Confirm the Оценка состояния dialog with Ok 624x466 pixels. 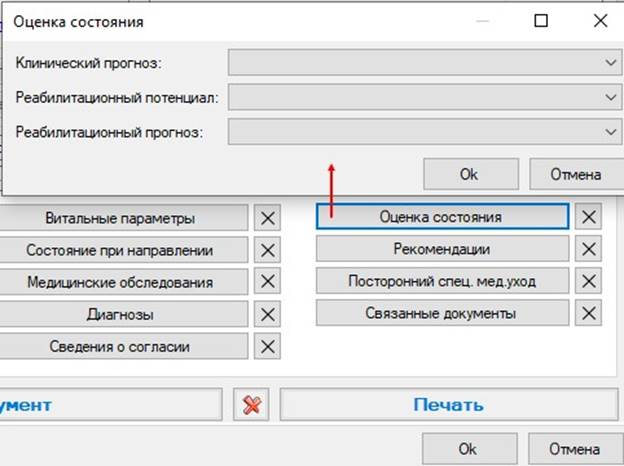tap(471, 174)
